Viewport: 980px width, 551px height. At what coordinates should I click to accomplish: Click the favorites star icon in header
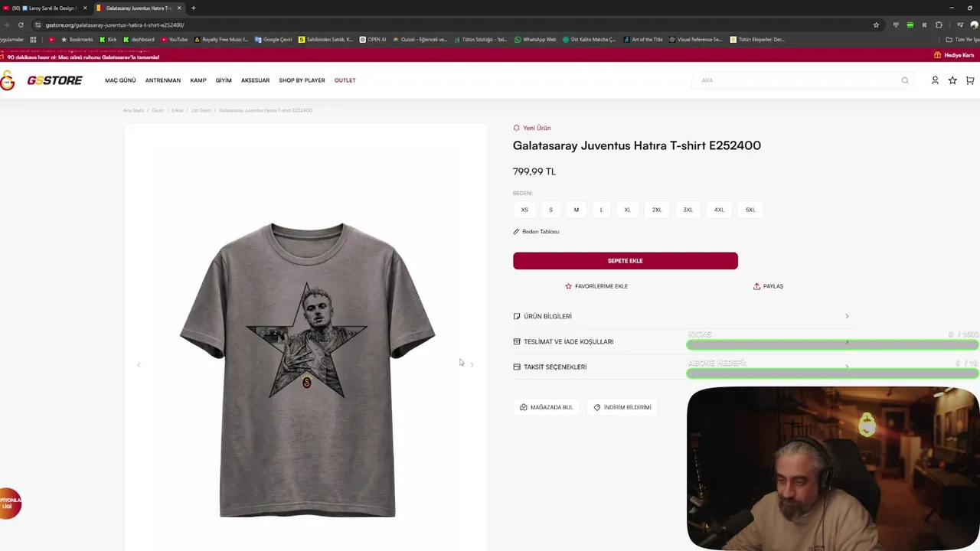point(952,80)
